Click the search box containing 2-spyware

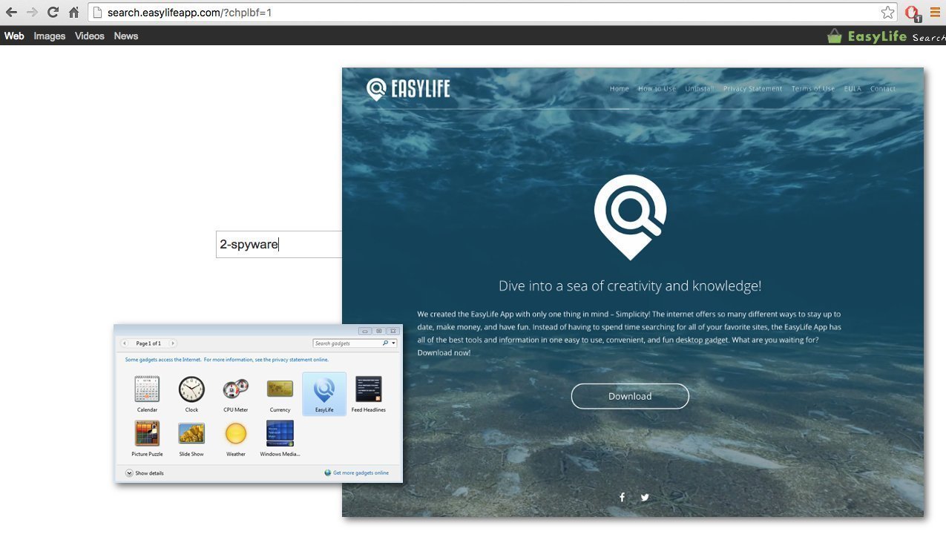pos(279,244)
